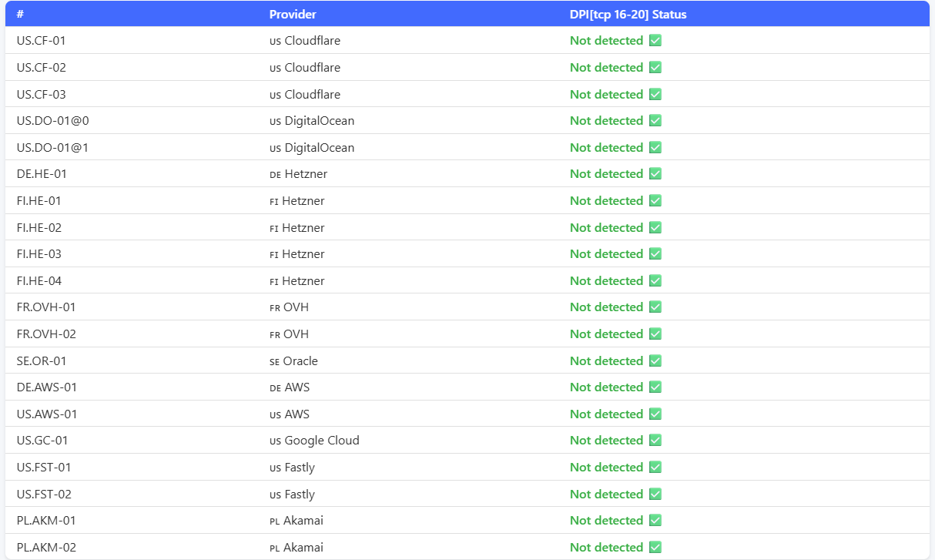
Task: Click the green checkmark in US.FST-02 row
Action: pos(655,494)
